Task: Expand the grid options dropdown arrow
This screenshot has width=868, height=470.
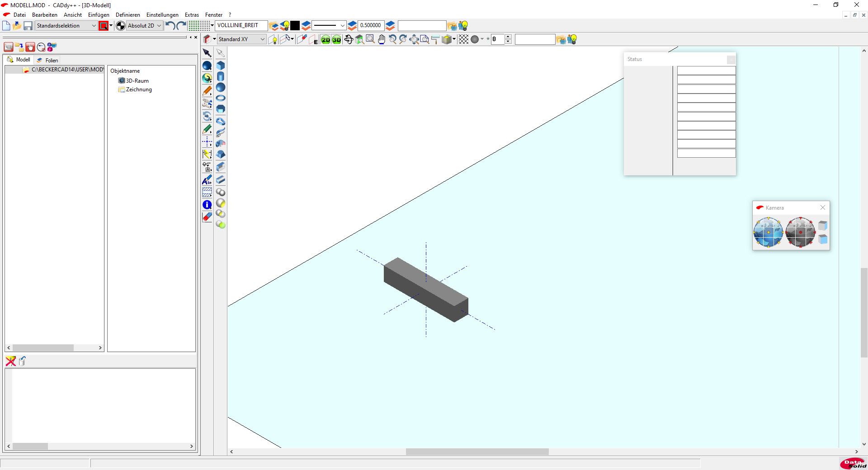Action: coord(212,25)
